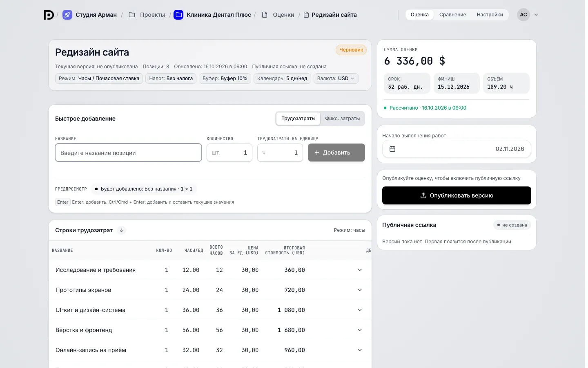This screenshot has width=588, height=368.
Task: Go to Проекты breadcrumb link
Action: click(x=152, y=15)
